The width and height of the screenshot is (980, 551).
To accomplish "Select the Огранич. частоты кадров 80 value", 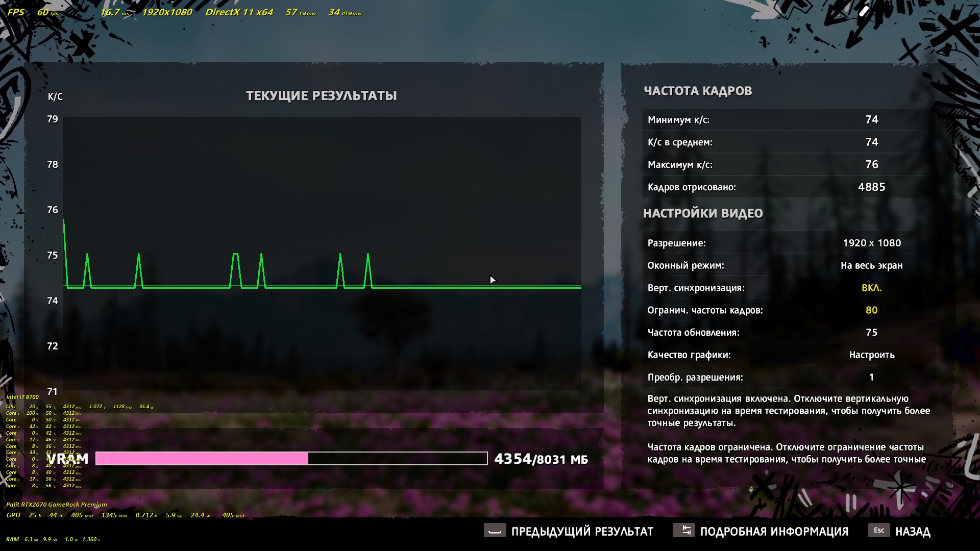I will point(871,310).
